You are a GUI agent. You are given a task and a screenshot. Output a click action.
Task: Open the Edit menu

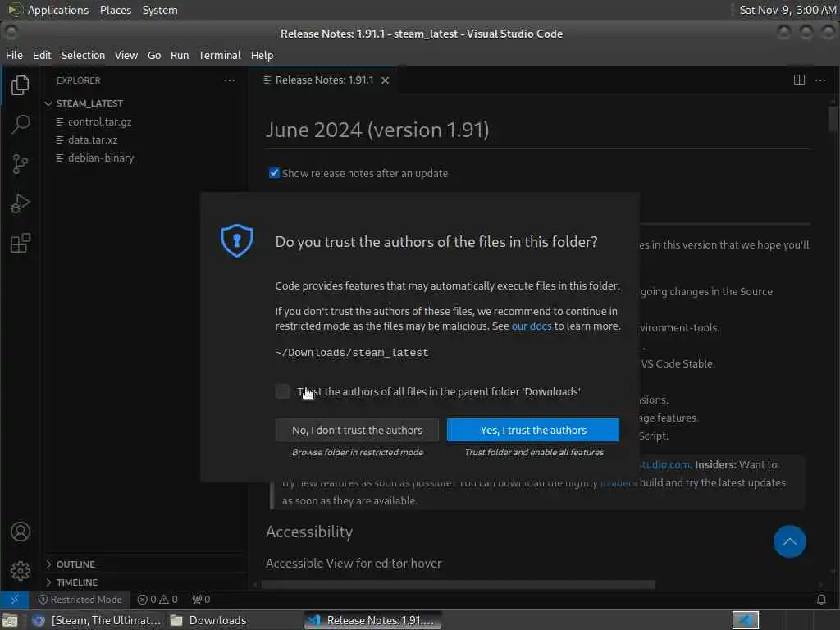point(42,55)
